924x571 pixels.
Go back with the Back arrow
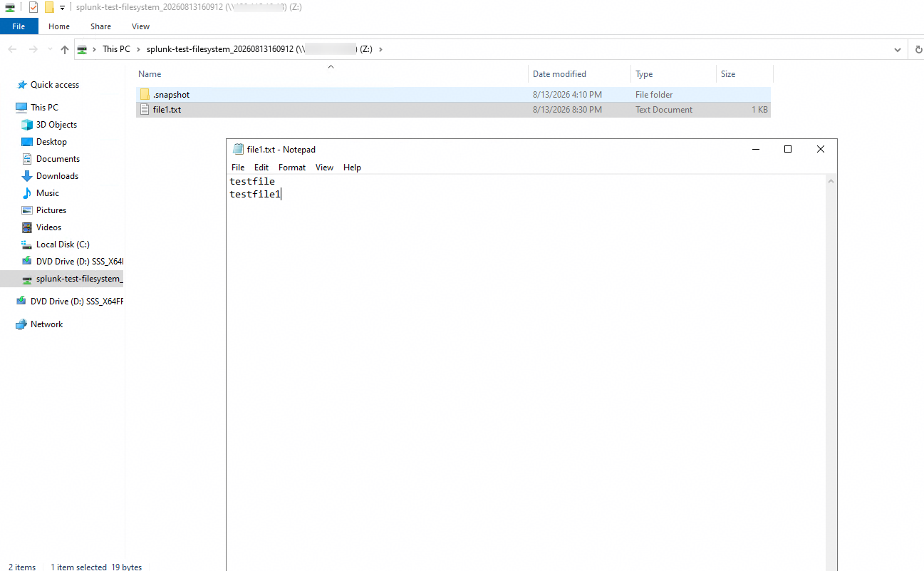tap(13, 49)
